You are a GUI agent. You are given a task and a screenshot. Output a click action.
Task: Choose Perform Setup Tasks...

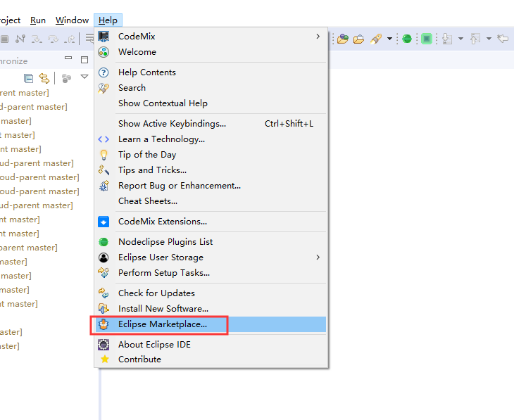tap(211, 272)
